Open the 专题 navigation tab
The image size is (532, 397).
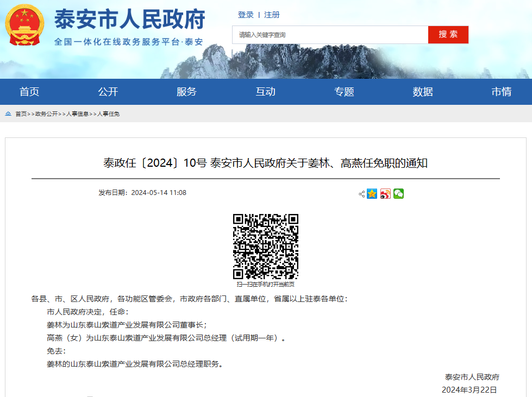(344, 92)
